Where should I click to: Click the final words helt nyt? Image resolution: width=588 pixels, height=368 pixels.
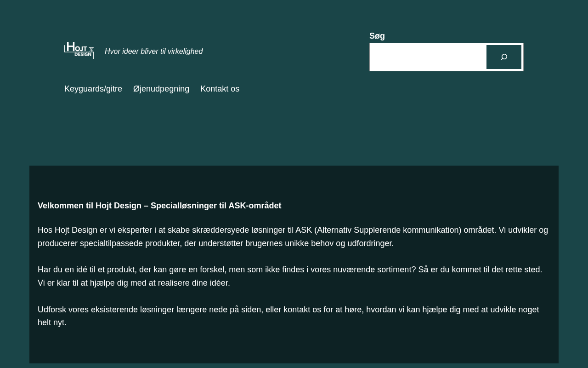click(52, 322)
